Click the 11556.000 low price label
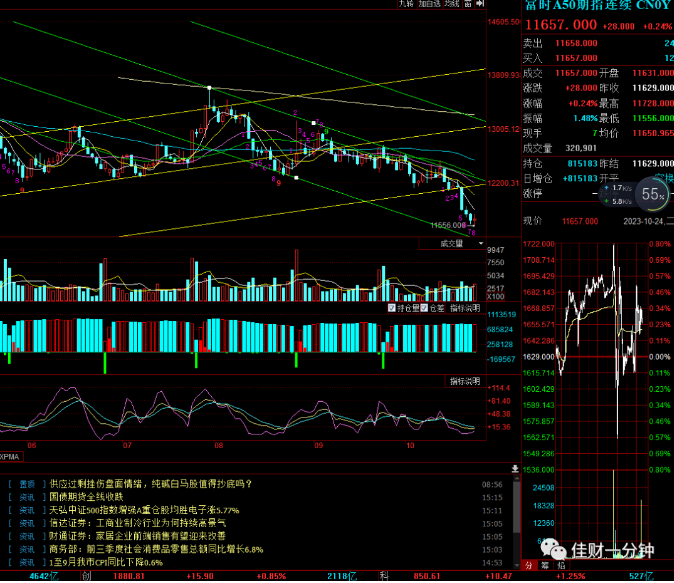The image size is (674, 583). click(448, 225)
